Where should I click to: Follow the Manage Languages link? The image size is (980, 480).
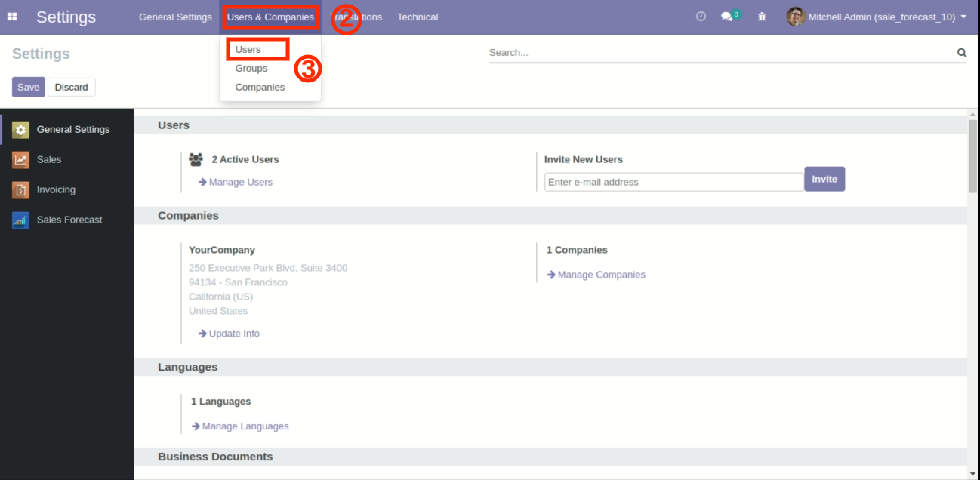(240, 426)
